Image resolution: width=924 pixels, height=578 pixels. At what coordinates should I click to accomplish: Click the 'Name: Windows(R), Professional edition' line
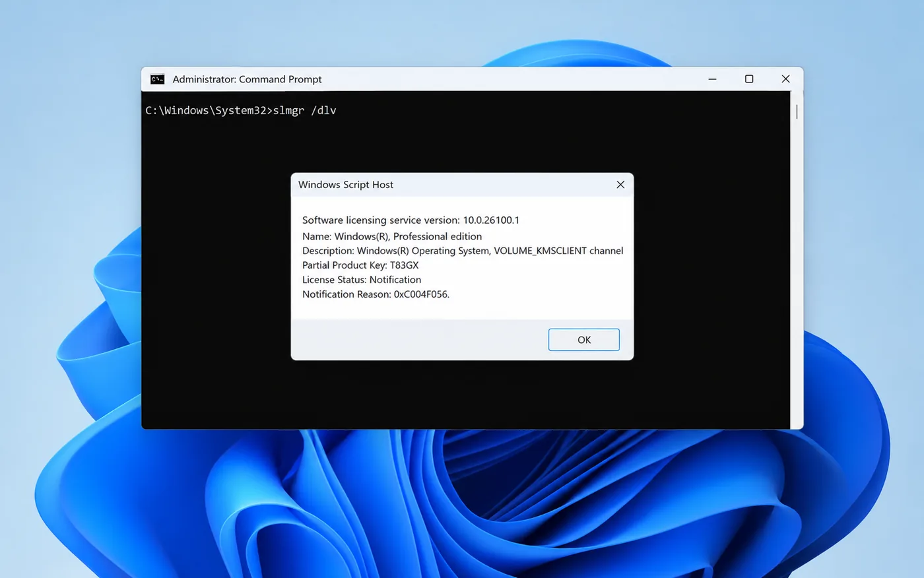392,236
